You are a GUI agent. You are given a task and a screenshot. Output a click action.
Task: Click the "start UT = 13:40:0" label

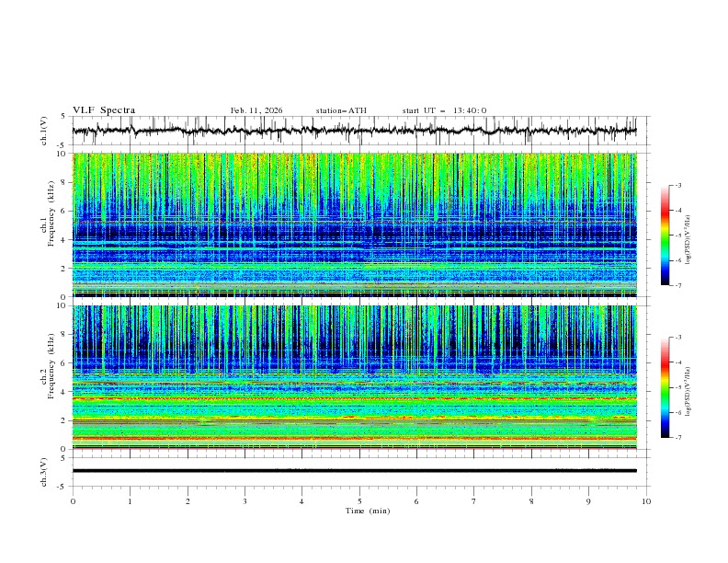click(444, 110)
